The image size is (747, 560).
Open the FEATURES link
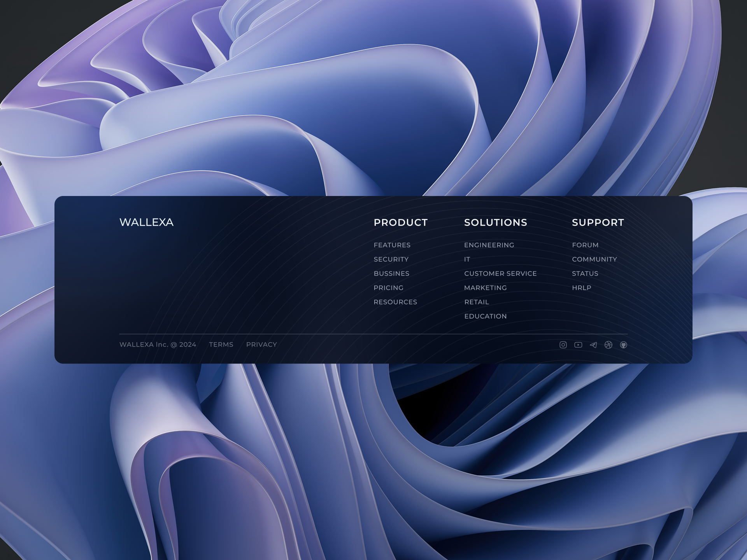pyautogui.click(x=392, y=245)
